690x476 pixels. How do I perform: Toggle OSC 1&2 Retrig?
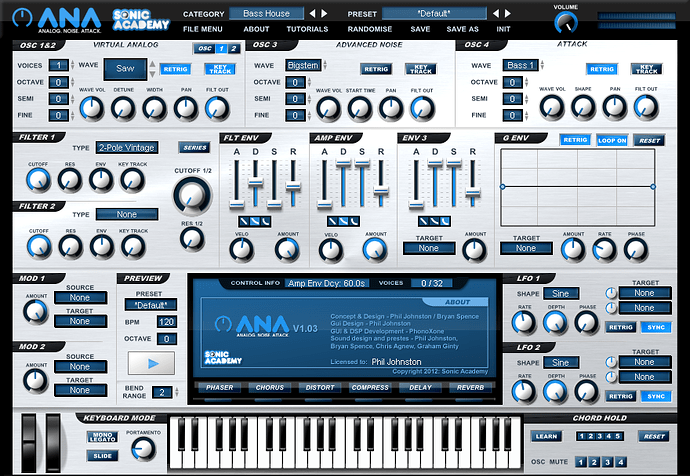click(175, 69)
